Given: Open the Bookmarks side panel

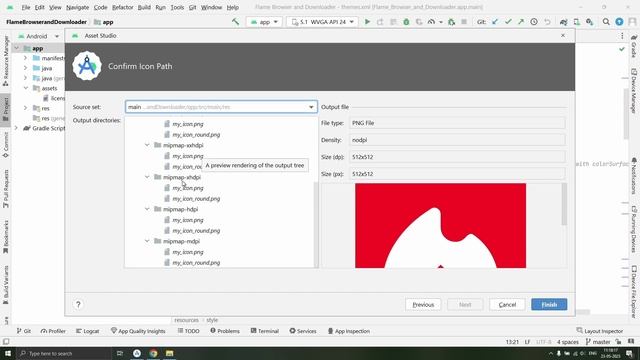Looking at the screenshot, I should 6,237.
